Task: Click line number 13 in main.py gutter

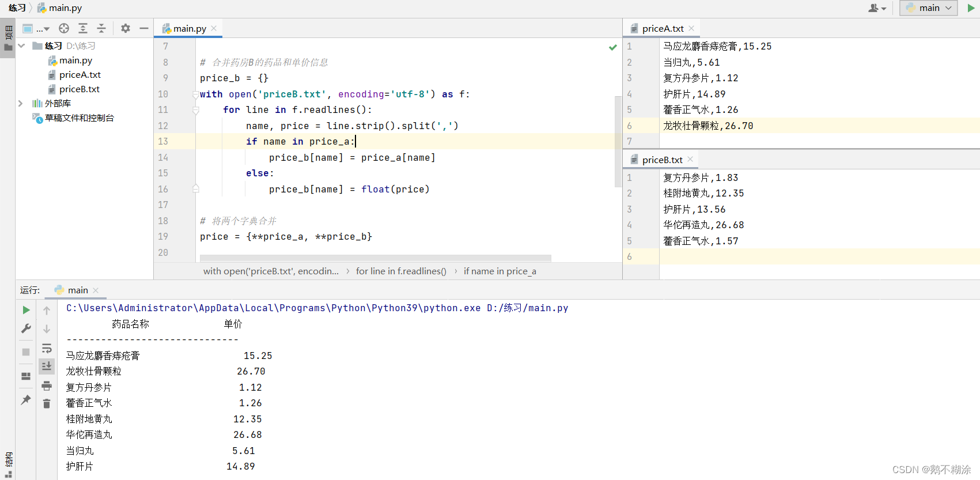Action: (x=163, y=141)
